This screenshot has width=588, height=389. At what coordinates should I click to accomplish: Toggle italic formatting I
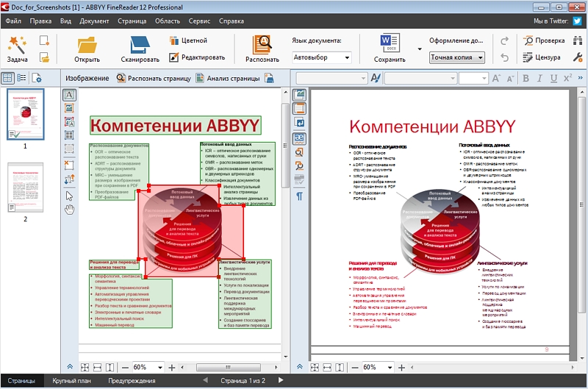pos(539,78)
